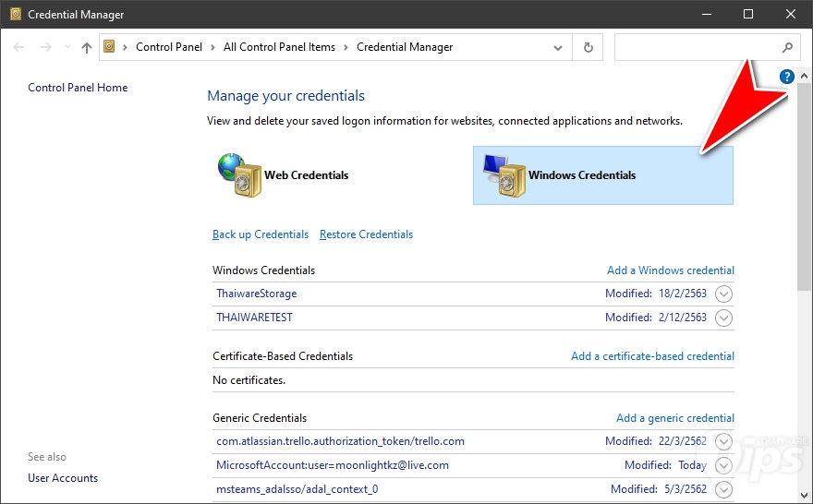
Task: Click the Credential Manager title bar icon
Action: coord(16,15)
